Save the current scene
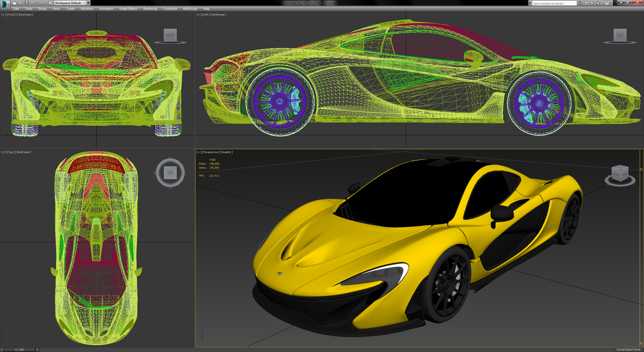 (x=27, y=3)
